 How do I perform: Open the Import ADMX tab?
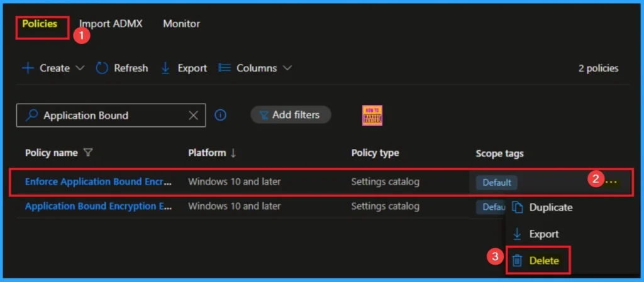[x=111, y=24]
